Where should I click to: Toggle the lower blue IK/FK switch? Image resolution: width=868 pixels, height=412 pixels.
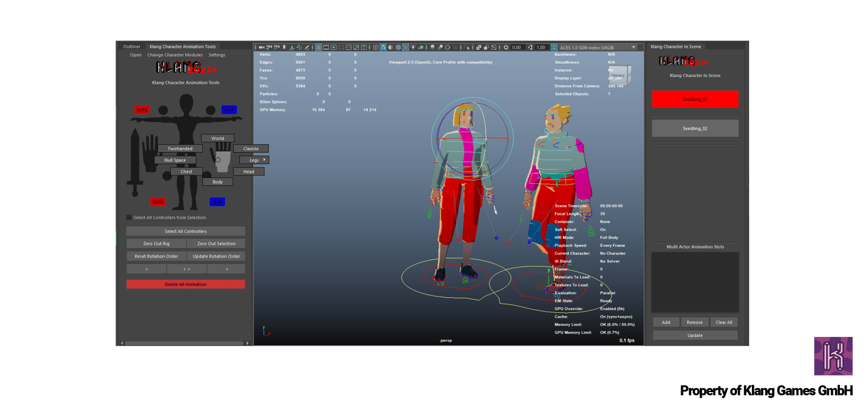point(217,202)
